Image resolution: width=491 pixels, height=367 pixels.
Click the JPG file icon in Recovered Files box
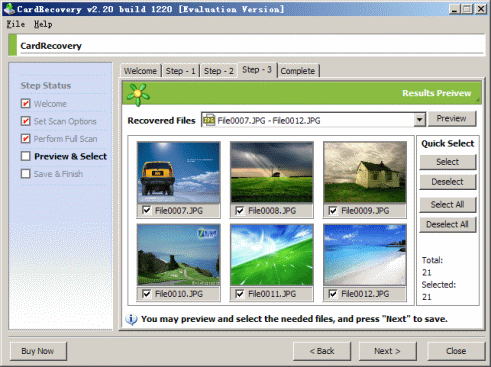pyautogui.click(x=209, y=120)
